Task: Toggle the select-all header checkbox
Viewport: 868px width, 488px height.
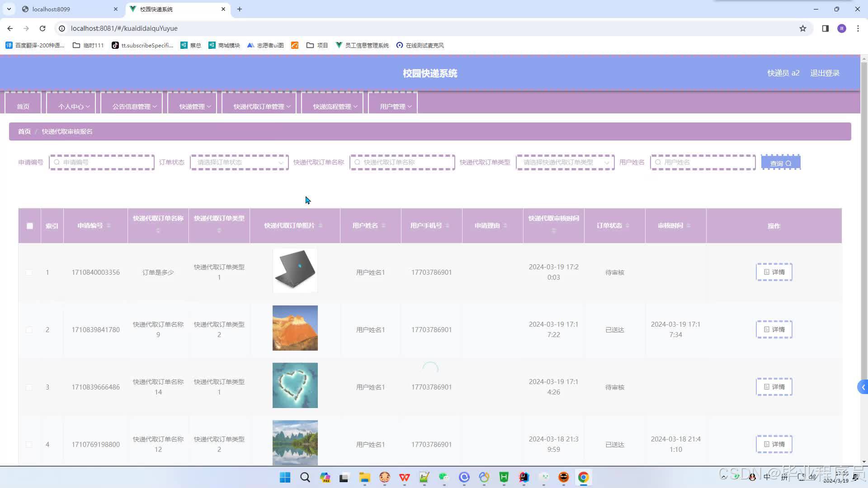Action: tap(30, 226)
